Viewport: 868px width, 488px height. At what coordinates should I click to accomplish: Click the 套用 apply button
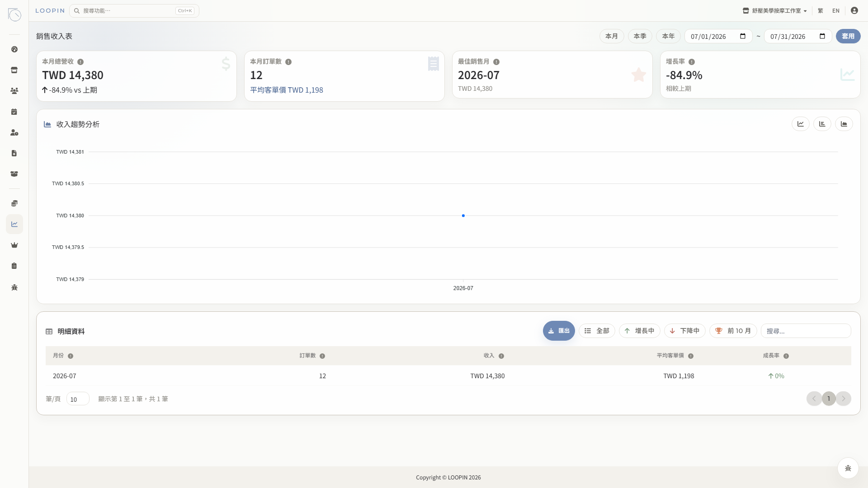point(848,36)
